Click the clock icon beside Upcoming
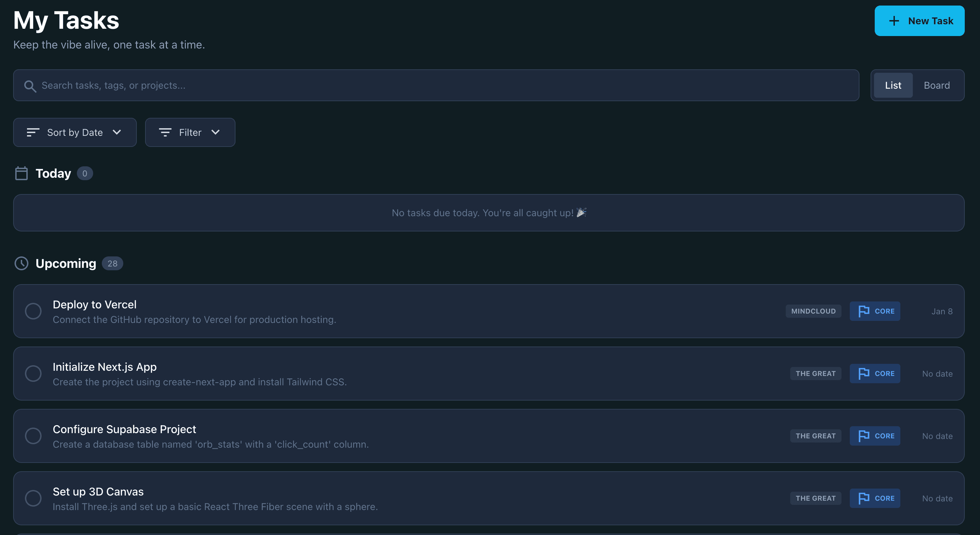The height and width of the screenshot is (535, 980). 22,263
